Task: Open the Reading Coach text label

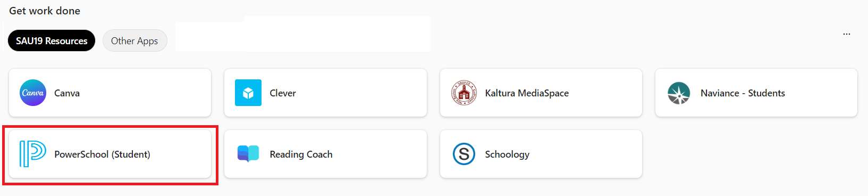Action: 301,154
